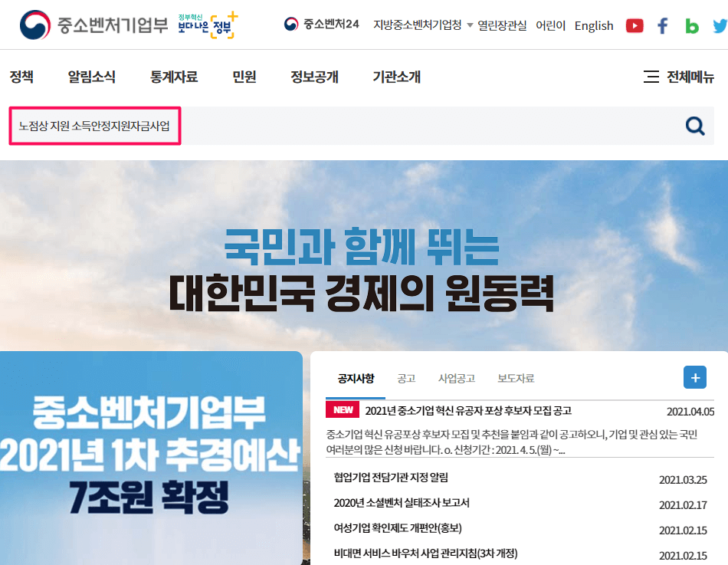The image size is (728, 565).
Task: Click inside the highlighted search input field
Action: (94, 125)
